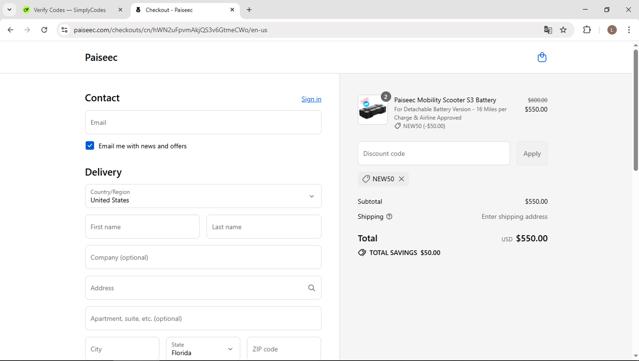Click the address search magnifier icon
639x361 pixels.
[311, 288]
